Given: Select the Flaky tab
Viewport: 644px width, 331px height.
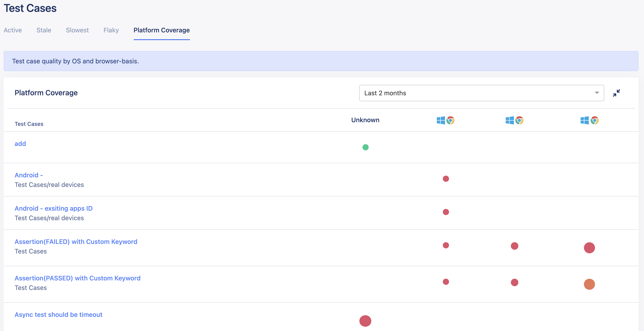Looking at the screenshot, I should (x=111, y=30).
